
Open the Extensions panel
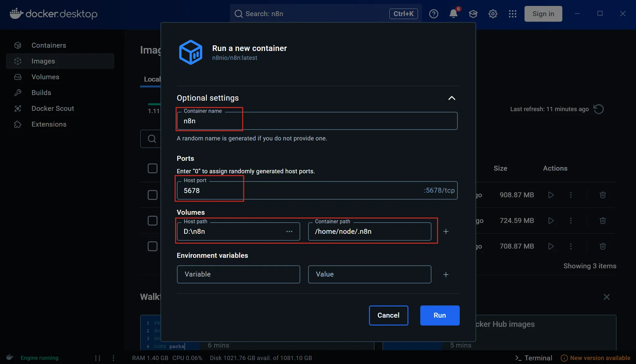[x=49, y=124]
